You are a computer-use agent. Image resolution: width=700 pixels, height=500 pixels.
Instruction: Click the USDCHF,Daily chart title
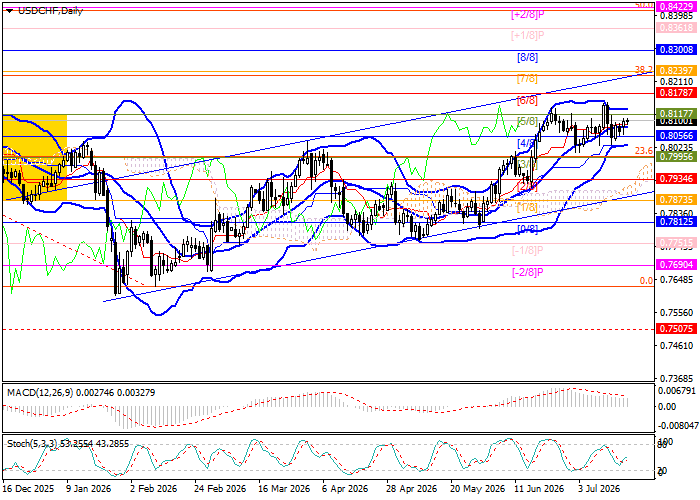point(50,11)
